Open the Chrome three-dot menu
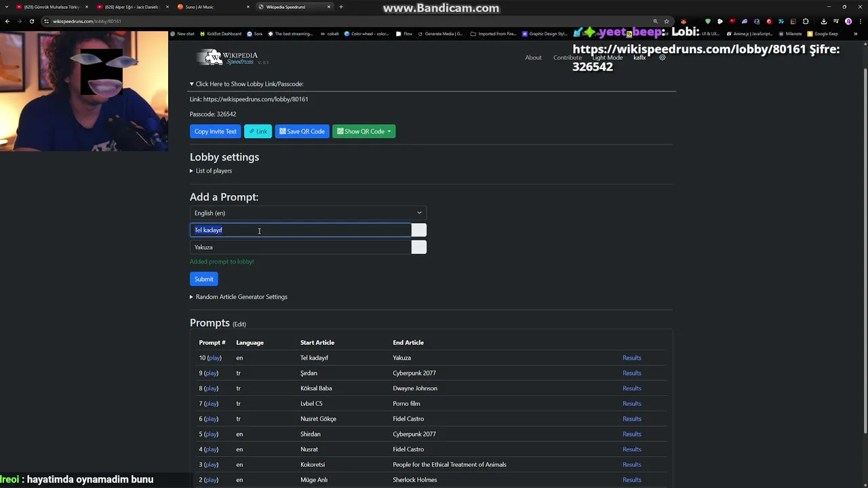Viewport: 868px width, 488px height. pyautogui.click(x=860, y=21)
